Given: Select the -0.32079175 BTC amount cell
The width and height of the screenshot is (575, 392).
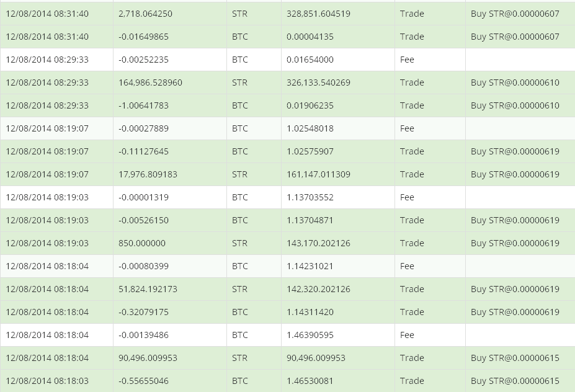Looking at the screenshot, I should [x=143, y=312].
